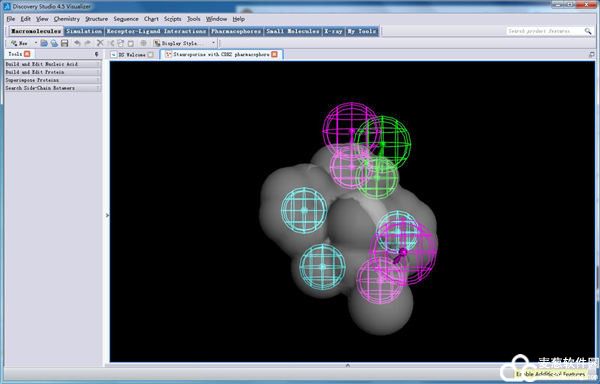Expand bottom panel with up arrow
600x384 pixels.
coord(347,365)
